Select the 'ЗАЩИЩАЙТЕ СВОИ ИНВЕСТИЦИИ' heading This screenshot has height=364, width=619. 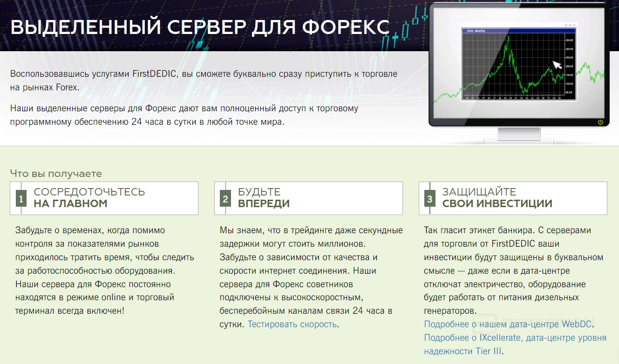point(497,198)
